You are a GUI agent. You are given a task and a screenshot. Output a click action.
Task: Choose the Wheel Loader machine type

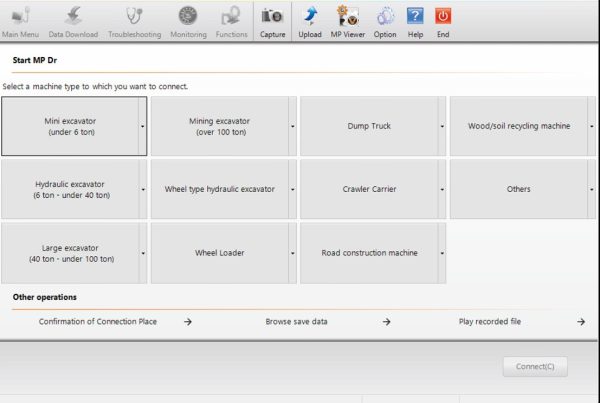(220, 253)
